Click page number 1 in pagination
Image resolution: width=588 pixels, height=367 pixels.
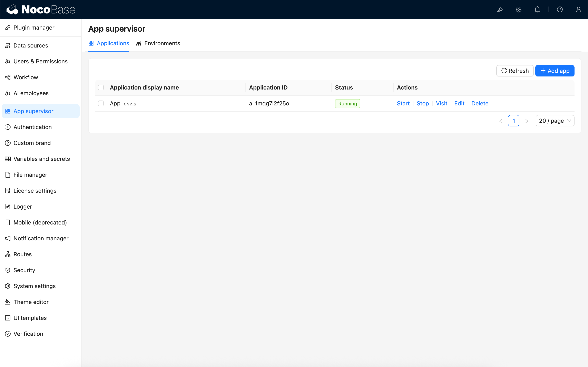pyautogui.click(x=513, y=121)
